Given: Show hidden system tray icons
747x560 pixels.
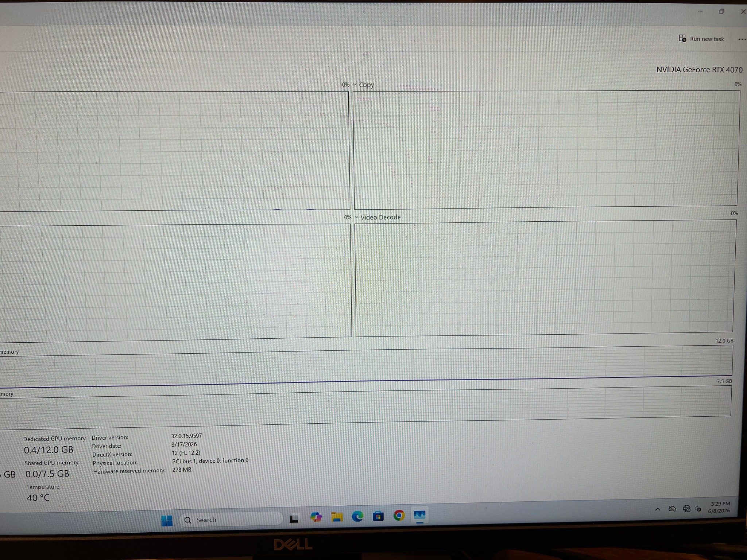Looking at the screenshot, I should click(658, 509).
